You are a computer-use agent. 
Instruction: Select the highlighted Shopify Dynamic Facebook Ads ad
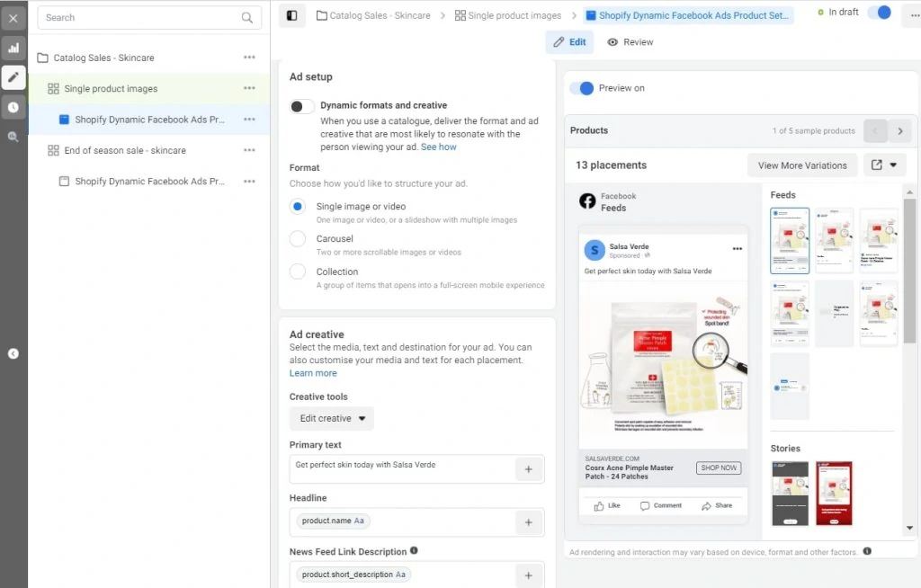pos(149,120)
